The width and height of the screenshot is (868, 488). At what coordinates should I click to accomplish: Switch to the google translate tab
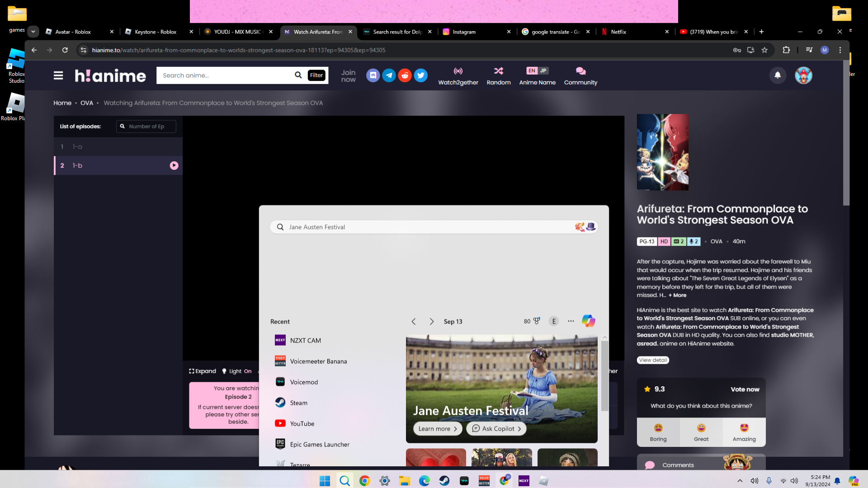pos(556,32)
